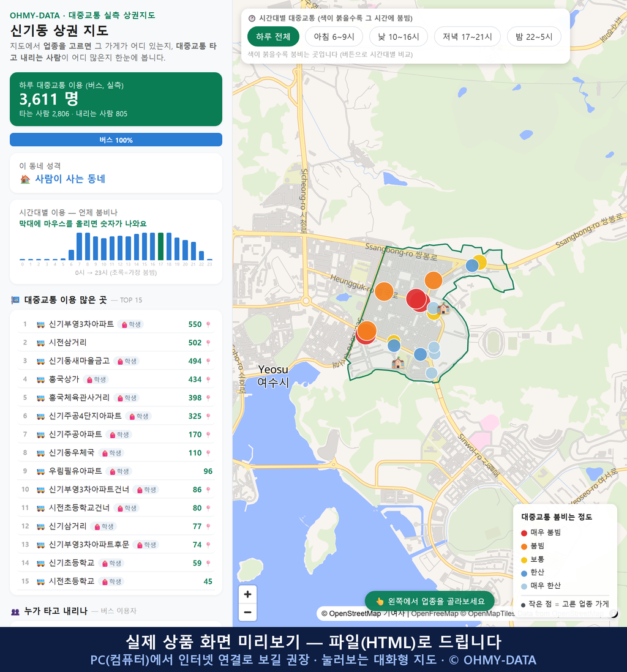627x672 pixels.
Task: Select 낮 10~16시 time filter
Action: [x=399, y=37]
